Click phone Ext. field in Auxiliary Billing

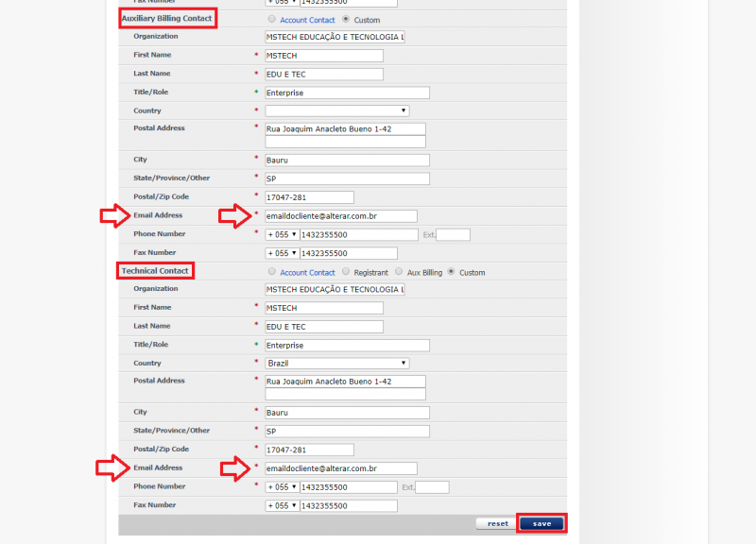click(x=453, y=234)
